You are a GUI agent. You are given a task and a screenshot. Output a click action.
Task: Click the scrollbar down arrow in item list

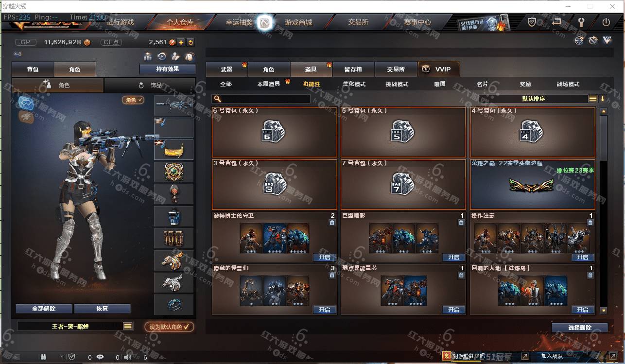tap(604, 310)
